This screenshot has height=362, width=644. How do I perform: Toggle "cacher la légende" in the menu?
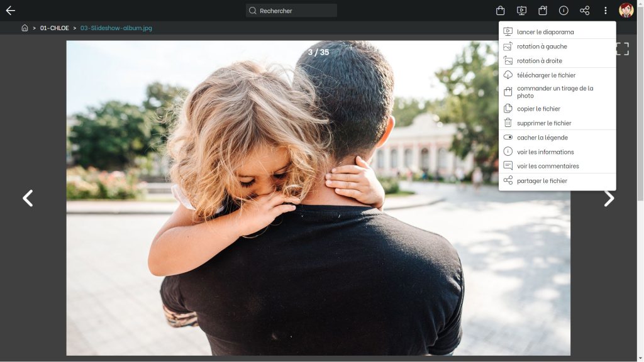541,138
